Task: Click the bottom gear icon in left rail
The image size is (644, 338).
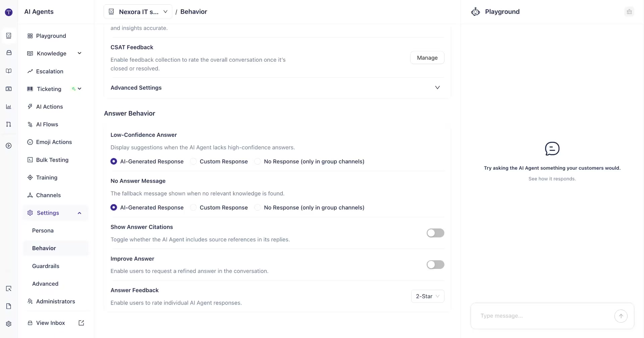Action: point(9,324)
